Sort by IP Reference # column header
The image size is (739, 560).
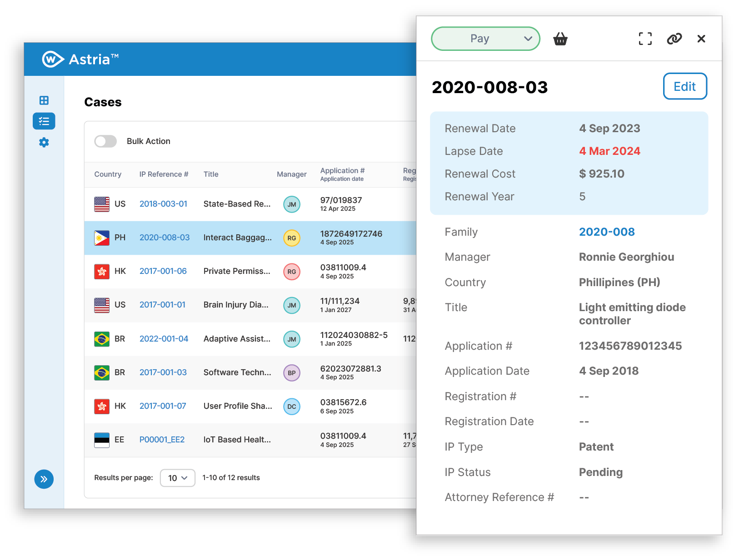coord(164,174)
